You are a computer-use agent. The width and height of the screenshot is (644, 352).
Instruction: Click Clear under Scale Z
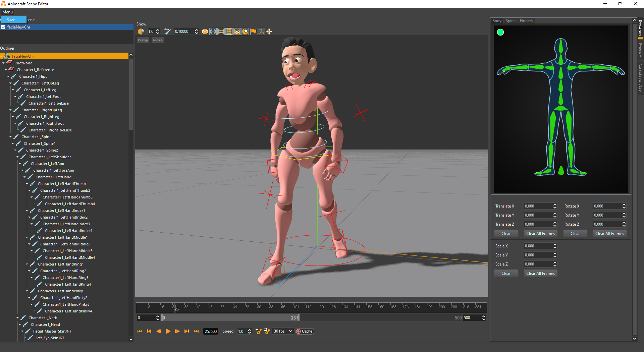pyautogui.click(x=506, y=274)
